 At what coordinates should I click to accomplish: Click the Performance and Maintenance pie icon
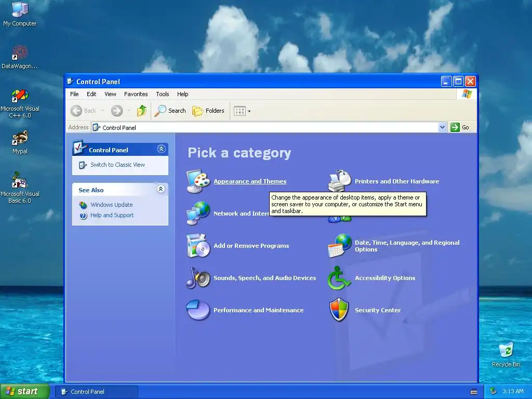[198, 310]
